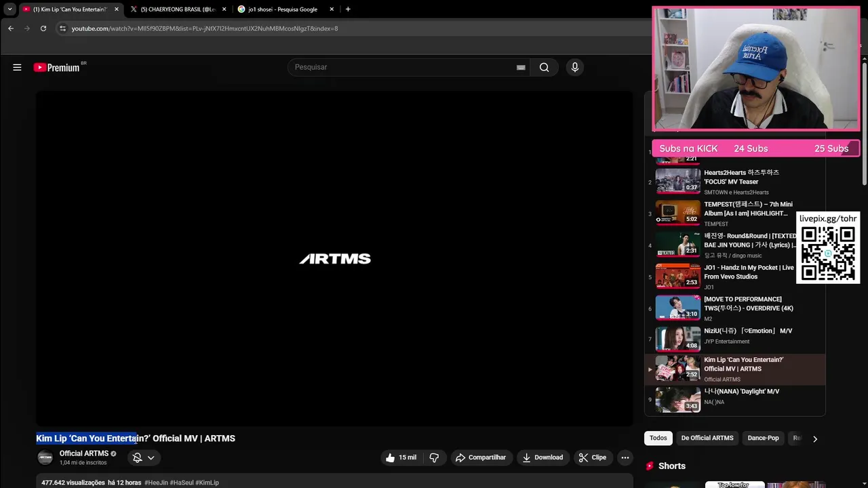The height and width of the screenshot is (488, 868).
Task: Open more actions three-dot menu
Action: coord(625,457)
